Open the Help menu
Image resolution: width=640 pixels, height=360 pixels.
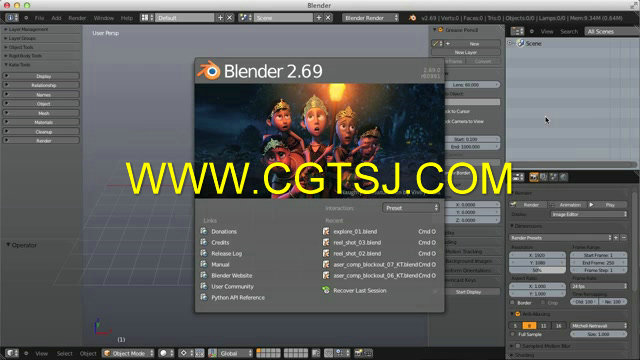coord(127,18)
